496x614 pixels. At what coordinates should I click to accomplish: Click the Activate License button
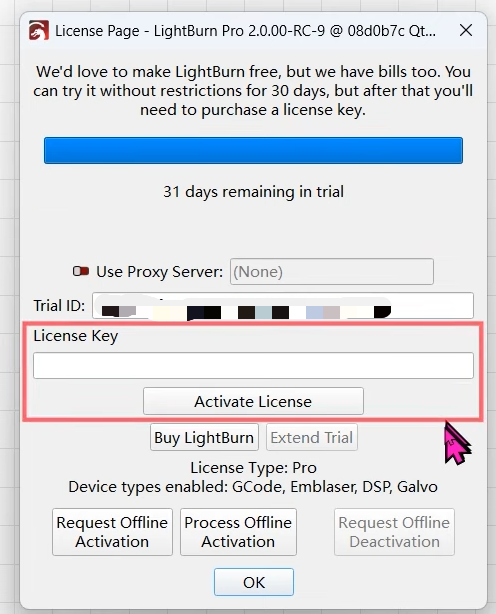coord(253,401)
